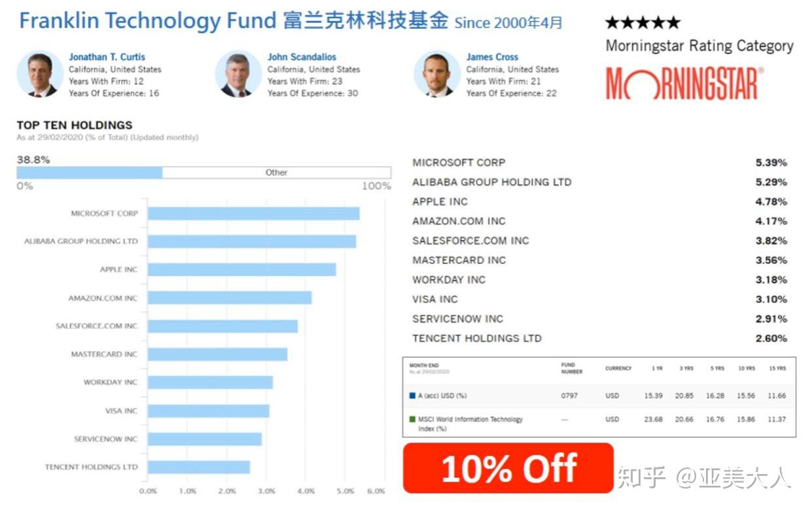The width and height of the screenshot is (812, 510).
Task: Click the 10 YRS column header
Action: [x=746, y=368]
